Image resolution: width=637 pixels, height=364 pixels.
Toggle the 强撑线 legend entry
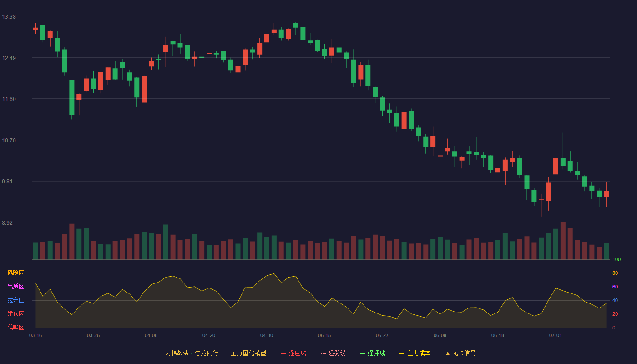pos(373,353)
